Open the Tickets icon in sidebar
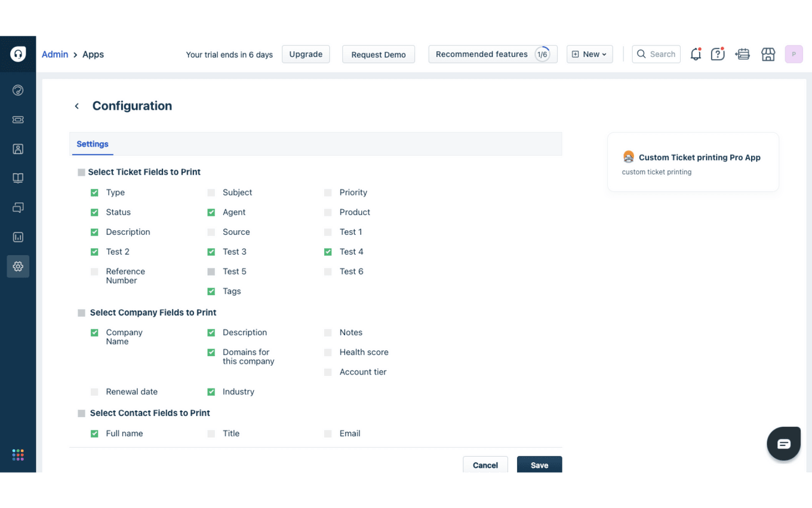812x508 pixels. click(x=18, y=120)
